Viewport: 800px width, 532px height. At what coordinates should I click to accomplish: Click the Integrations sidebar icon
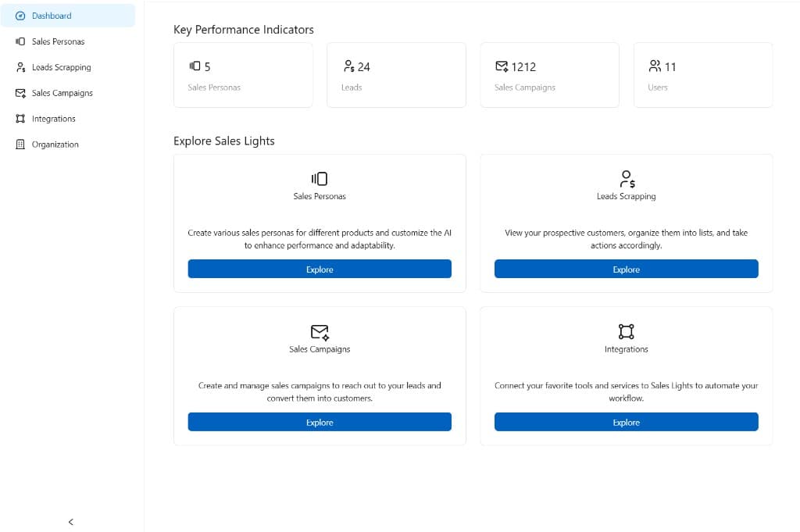click(x=21, y=119)
